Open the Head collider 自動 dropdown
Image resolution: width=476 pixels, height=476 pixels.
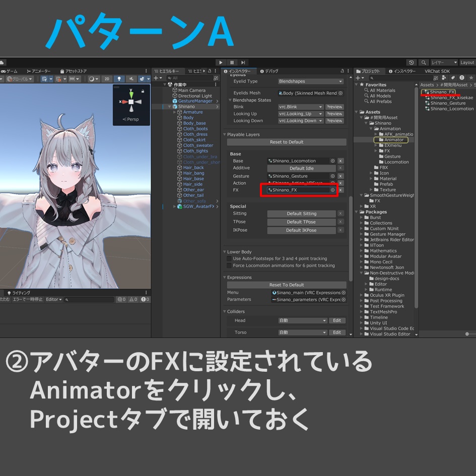point(303,320)
